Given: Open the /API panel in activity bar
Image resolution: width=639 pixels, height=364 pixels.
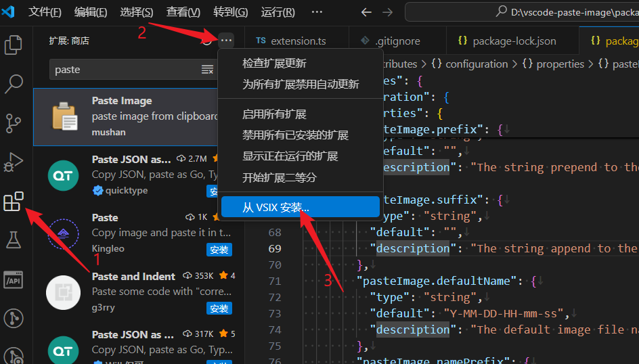Looking at the screenshot, I should [x=14, y=279].
